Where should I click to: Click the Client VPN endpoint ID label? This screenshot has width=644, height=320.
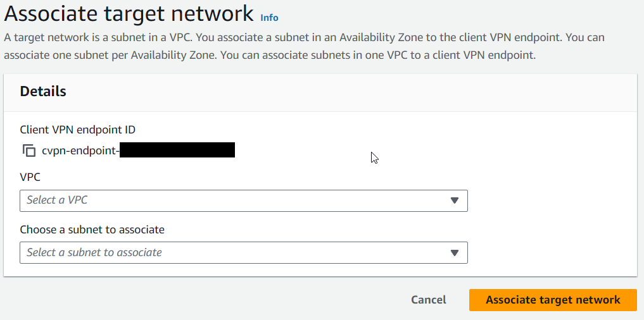(x=78, y=130)
